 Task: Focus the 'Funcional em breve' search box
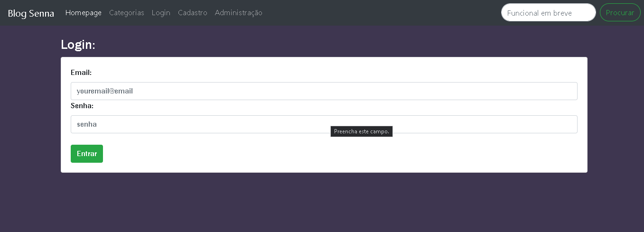(x=549, y=13)
